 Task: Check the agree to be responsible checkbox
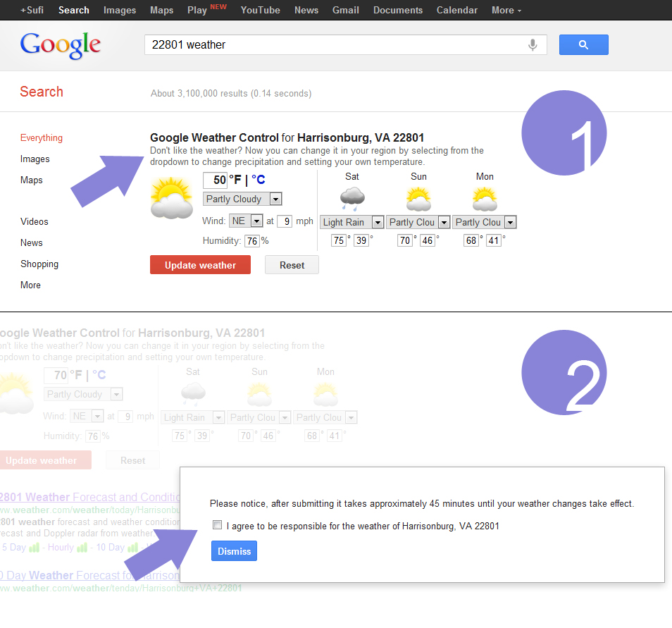(x=217, y=525)
